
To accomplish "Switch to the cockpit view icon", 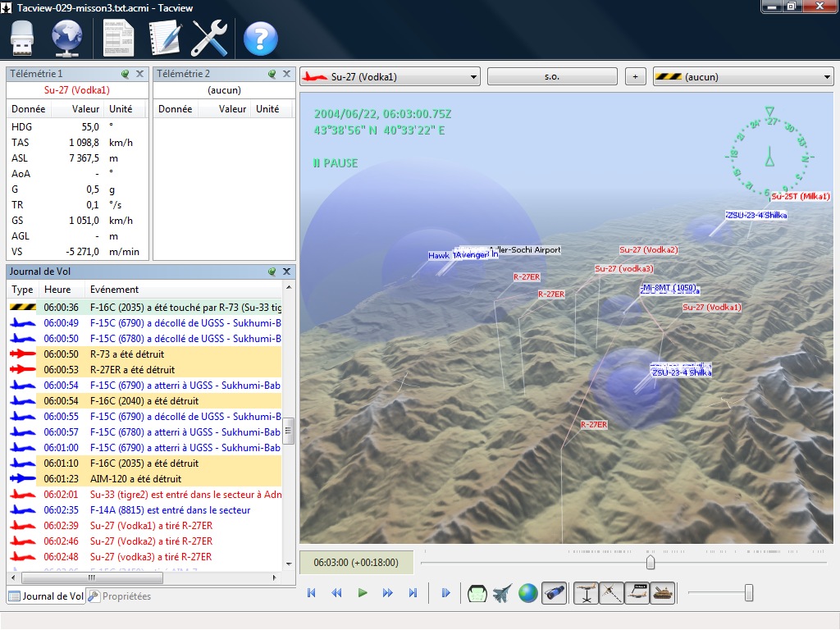I will tap(477, 593).
